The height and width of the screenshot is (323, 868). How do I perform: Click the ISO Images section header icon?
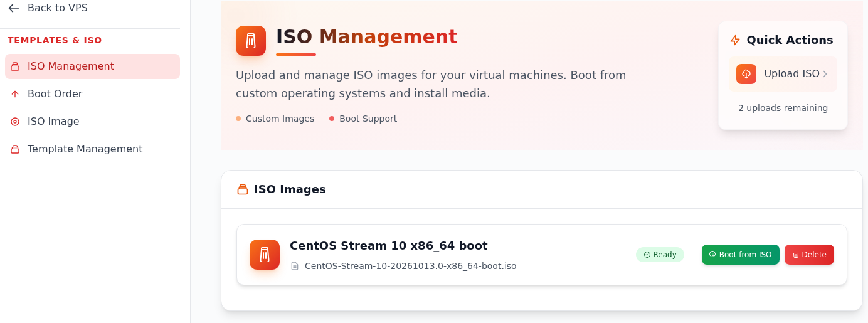(243, 189)
